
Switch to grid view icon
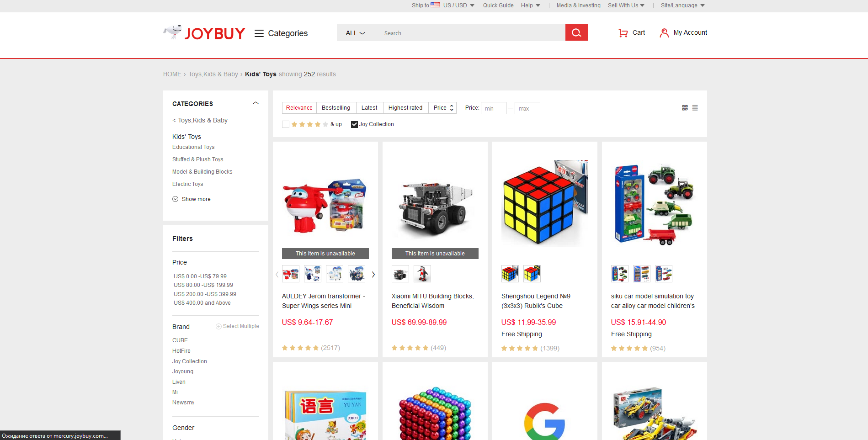pos(685,108)
